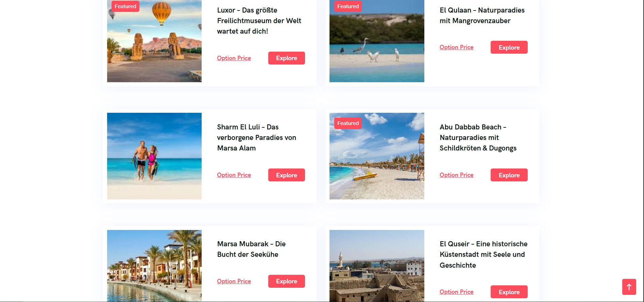The height and width of the screenshot is (302, 644).
Task: Open the Abu Dabbab Beach title link
Action: click(x=478, y=138)
